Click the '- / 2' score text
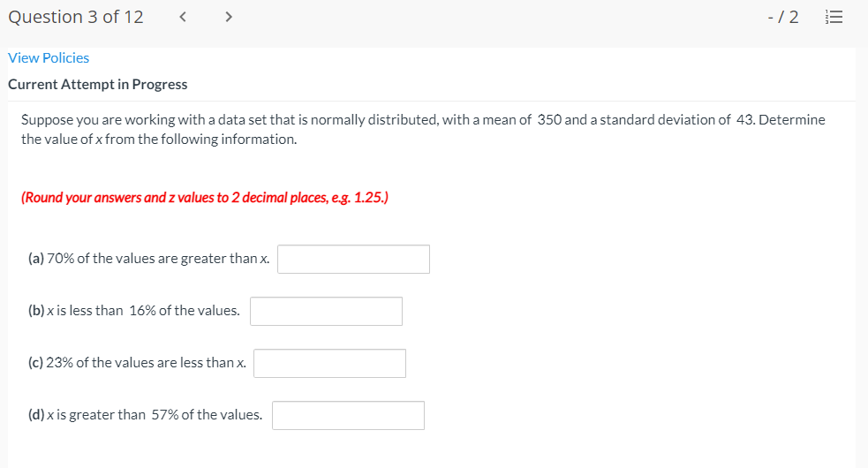This screenshot has height=468, width=868. [x=783, y=17]
